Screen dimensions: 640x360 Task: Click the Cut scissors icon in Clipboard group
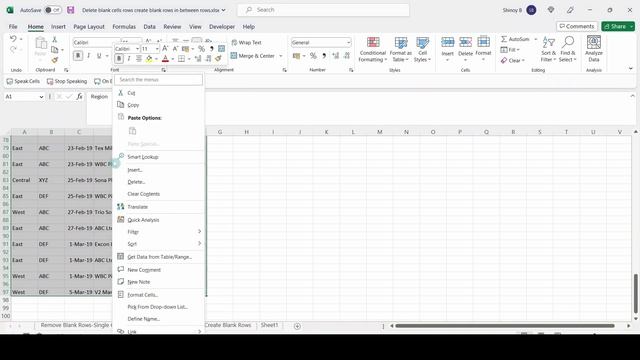click(55, 40)
